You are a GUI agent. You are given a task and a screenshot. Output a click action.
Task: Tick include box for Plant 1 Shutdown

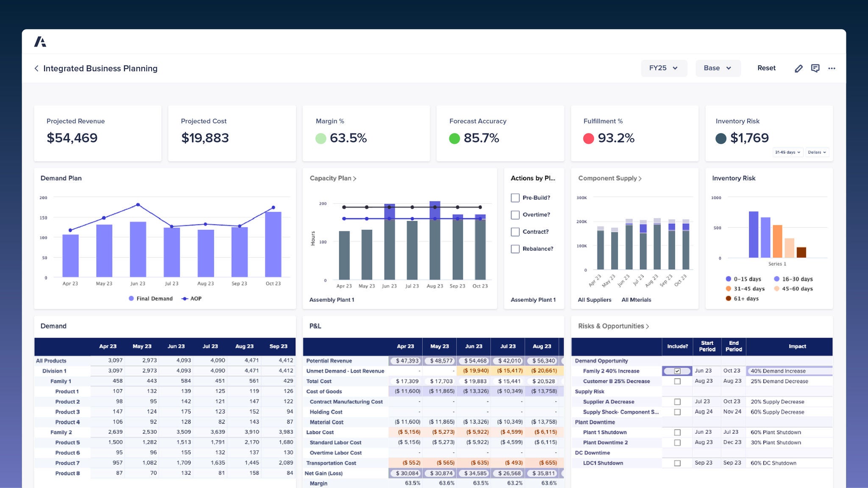(677, 433)
